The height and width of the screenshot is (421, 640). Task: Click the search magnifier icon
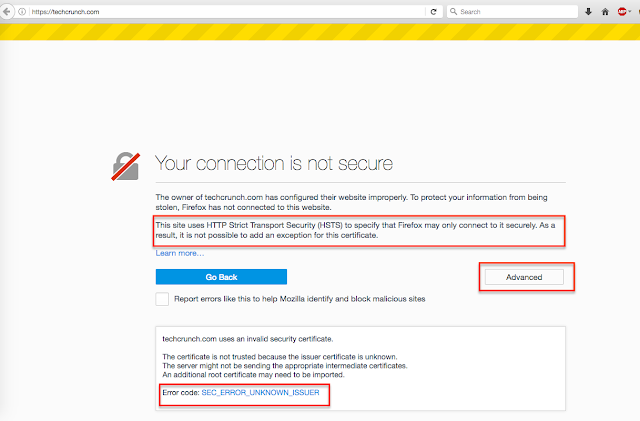454,11
